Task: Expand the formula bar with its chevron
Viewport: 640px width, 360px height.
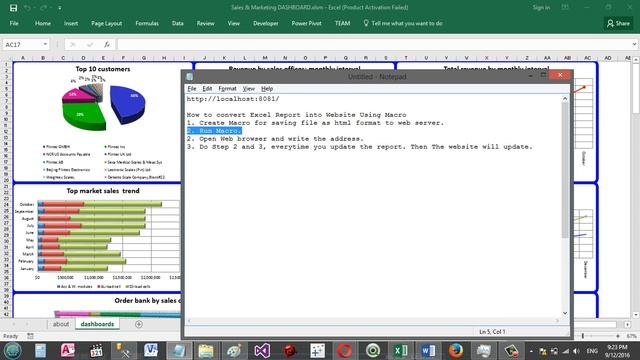Action: pos(634,44)
